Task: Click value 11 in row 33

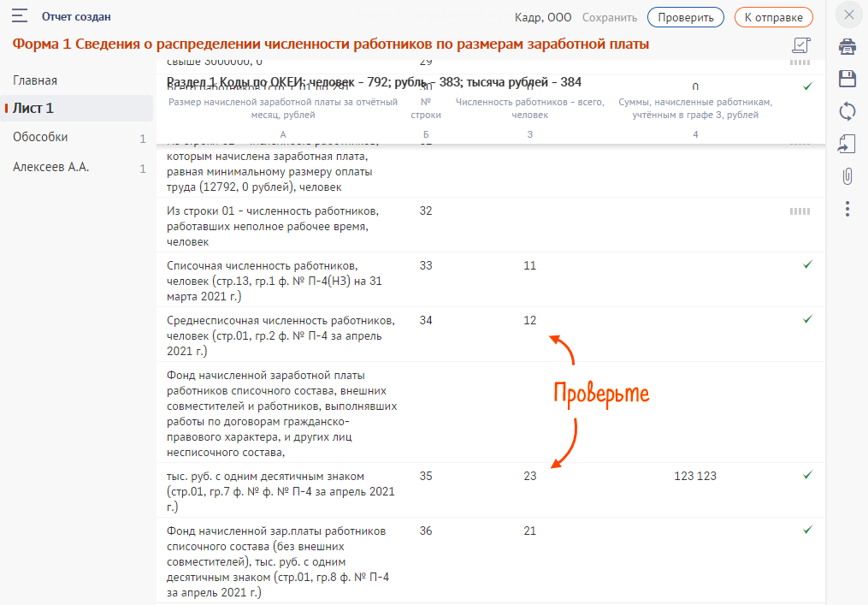Action: 529,265
